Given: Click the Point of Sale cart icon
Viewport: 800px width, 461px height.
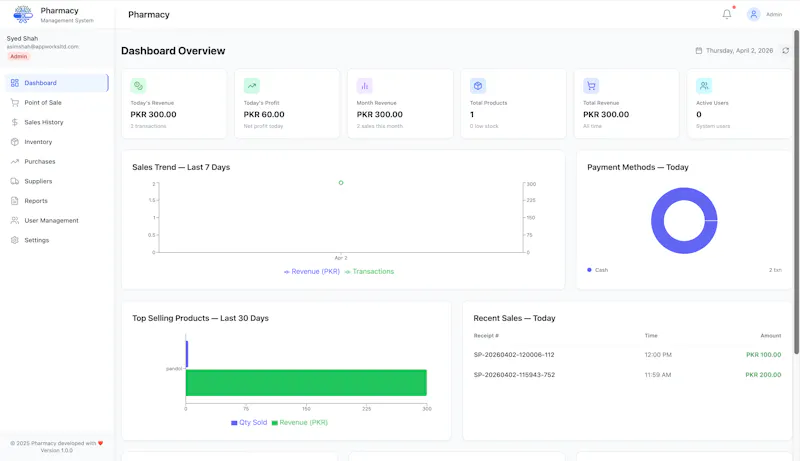Looking at the screenshot, I should (14, 103).
